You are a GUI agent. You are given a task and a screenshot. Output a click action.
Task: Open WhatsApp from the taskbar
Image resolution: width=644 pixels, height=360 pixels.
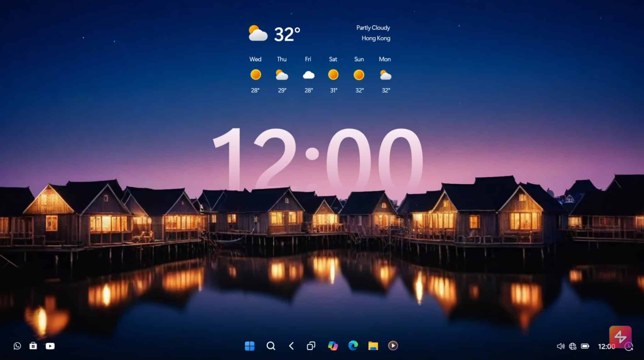click(17, 346)
